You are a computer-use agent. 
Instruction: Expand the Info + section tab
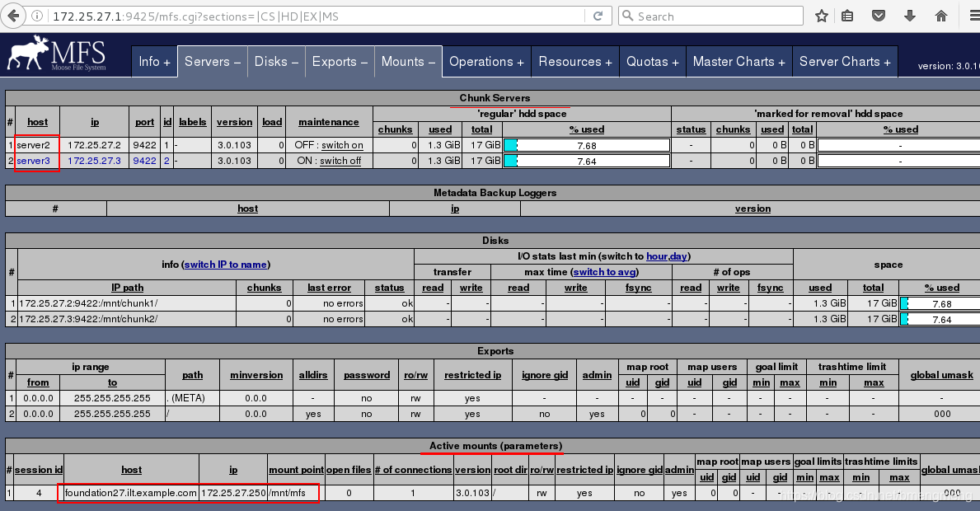coord(154,61)
